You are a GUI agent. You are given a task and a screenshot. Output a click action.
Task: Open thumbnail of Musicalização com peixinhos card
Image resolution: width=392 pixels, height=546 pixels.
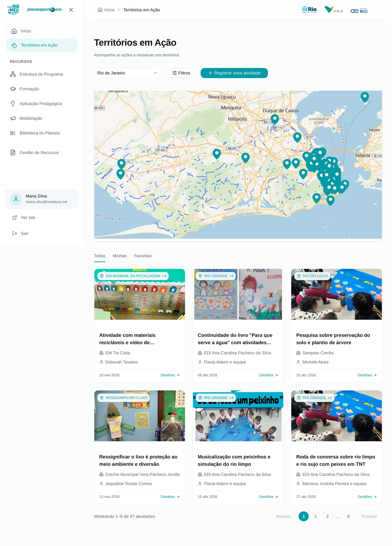tap(238, 416)
